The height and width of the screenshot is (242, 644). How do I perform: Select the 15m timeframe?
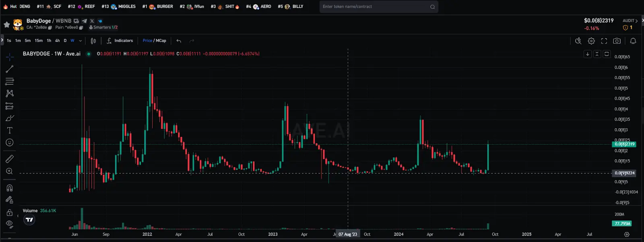39,41
